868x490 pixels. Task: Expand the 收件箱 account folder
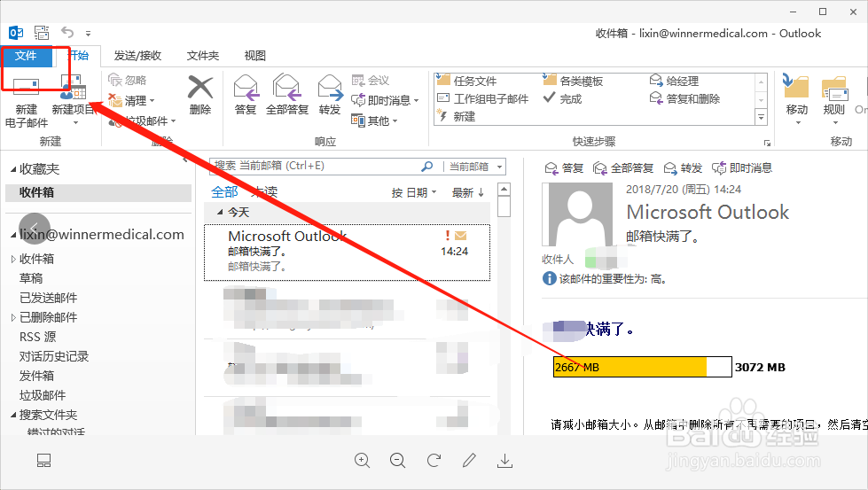click(x=13, y=259)
